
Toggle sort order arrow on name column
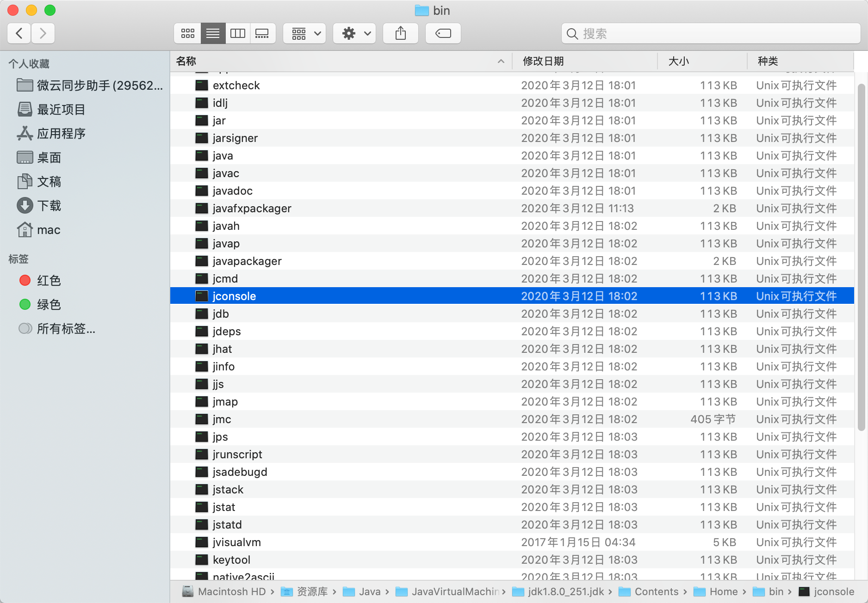501,61
